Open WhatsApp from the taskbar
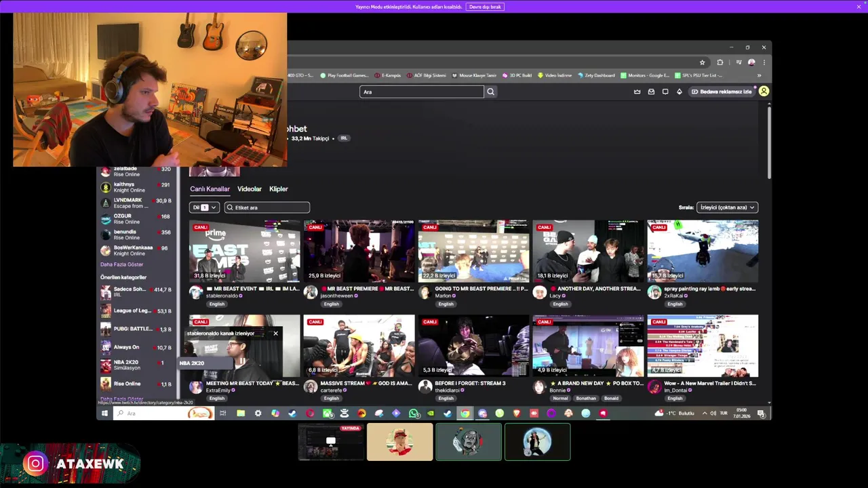This screenshot has height=488, width=868. tap(413, 413)
